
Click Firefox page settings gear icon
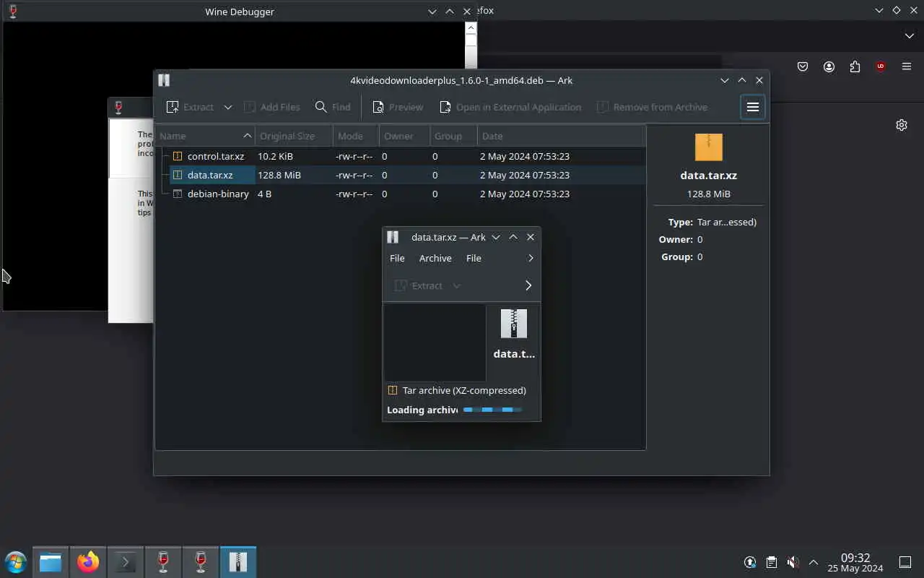(902, 125)
